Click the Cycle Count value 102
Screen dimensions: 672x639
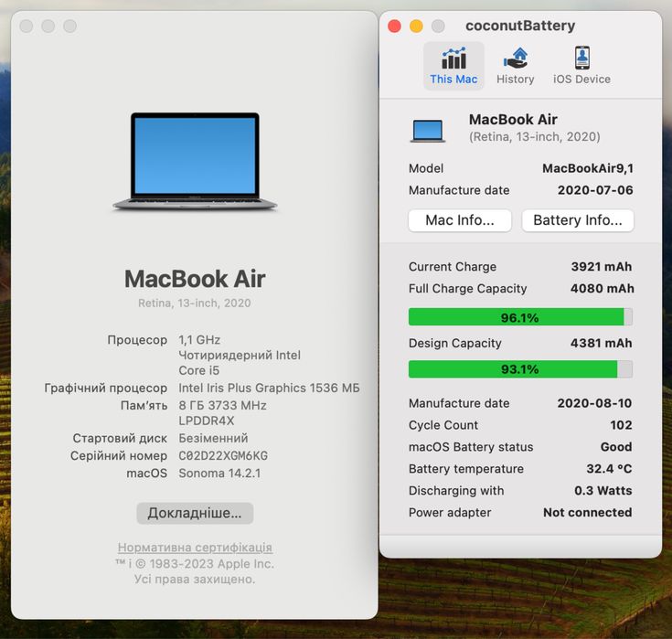point(621,425)
